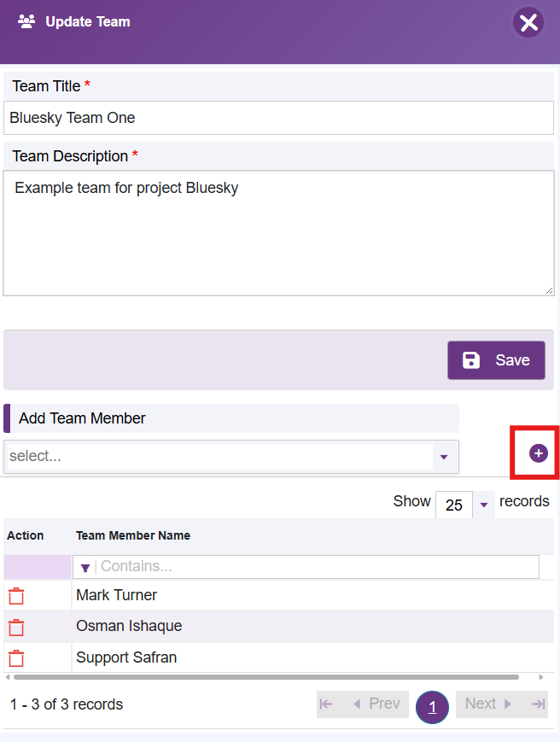
Task: Click the horizontal scrollbar of members table
Action: pos(266,677)
